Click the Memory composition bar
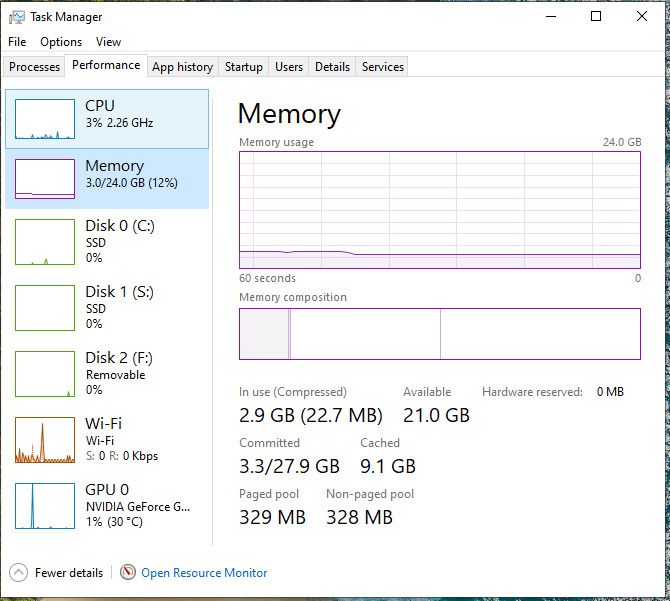 coord(440,334)
